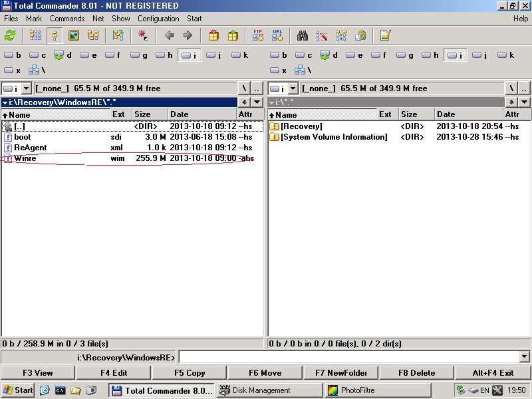Select drive k button in right panel
532x399 pixels.
coord(506,55)
